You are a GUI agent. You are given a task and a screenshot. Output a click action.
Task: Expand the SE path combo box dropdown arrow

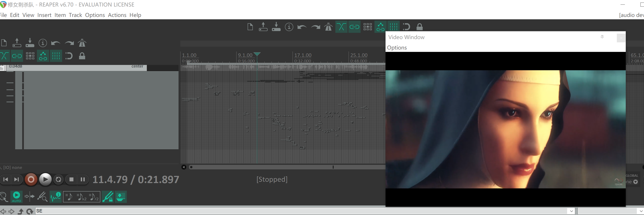point(571,211)
